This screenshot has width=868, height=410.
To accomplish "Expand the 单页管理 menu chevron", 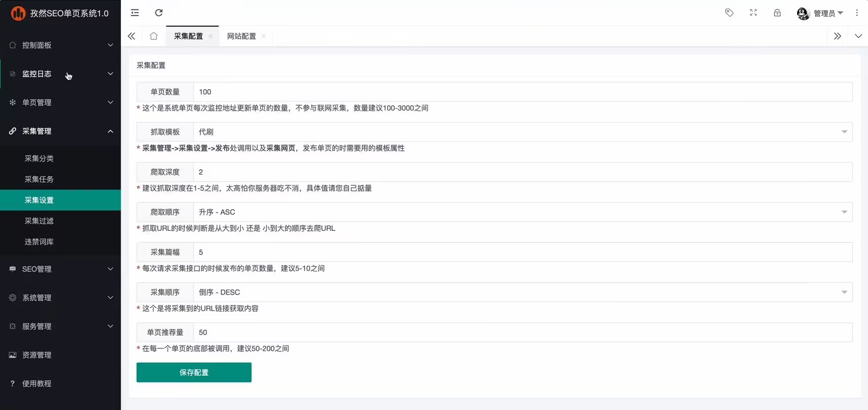I will pos(110,102).
